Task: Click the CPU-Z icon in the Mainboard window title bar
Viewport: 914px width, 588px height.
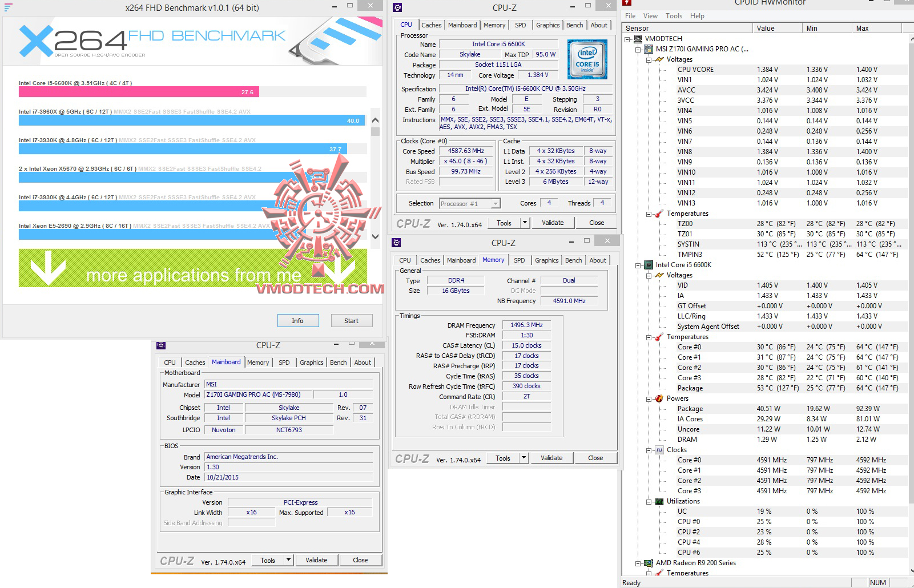Action: 161,345
